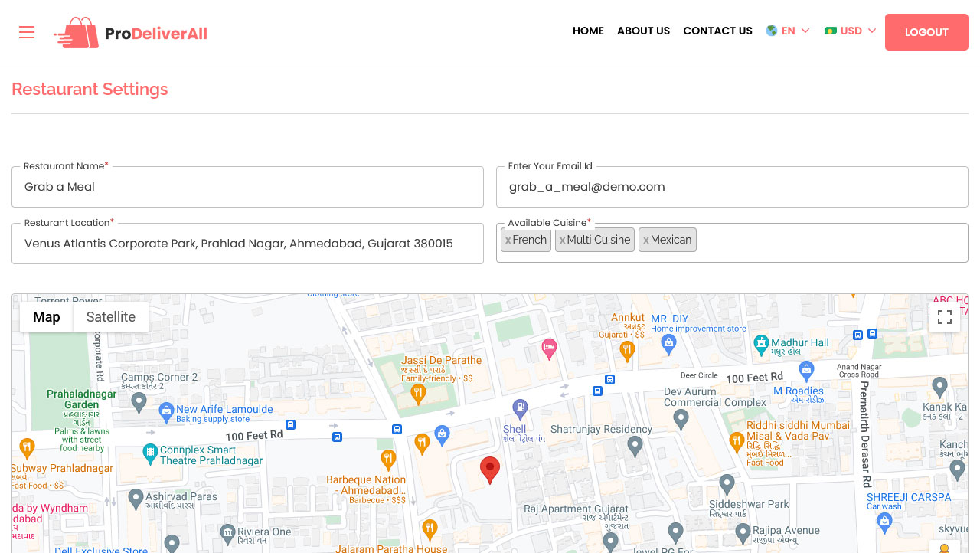This screenshot has height=553, width=980.
Task: Open the ABOUT US page
Action: point(643,31)
